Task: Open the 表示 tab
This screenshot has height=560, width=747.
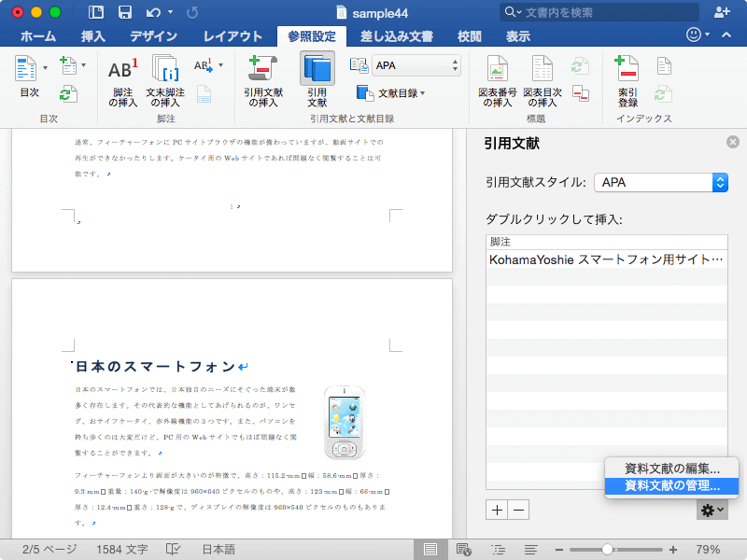Action: click(x=518, y=36)
